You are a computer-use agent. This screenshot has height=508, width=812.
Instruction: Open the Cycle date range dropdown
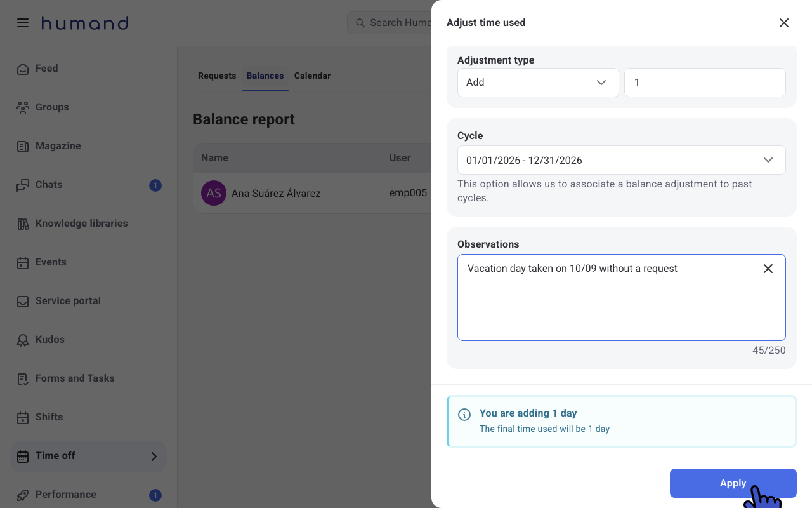coord(622,160)
